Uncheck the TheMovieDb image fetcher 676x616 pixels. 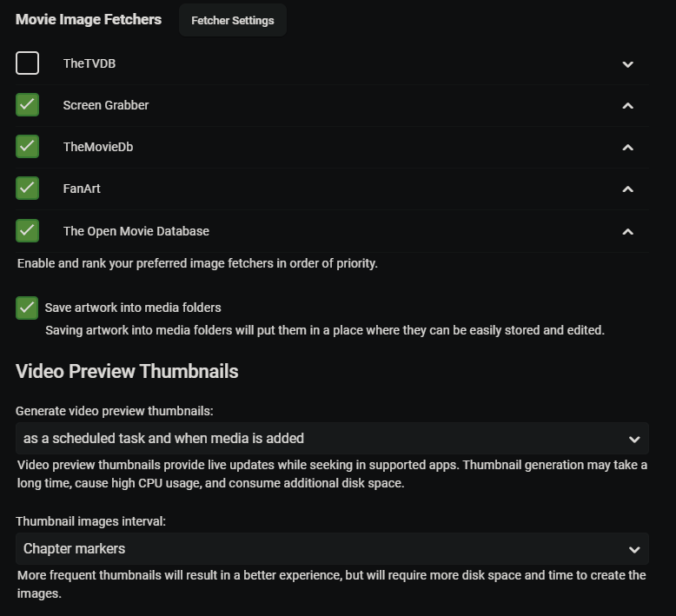click(27, 147)
